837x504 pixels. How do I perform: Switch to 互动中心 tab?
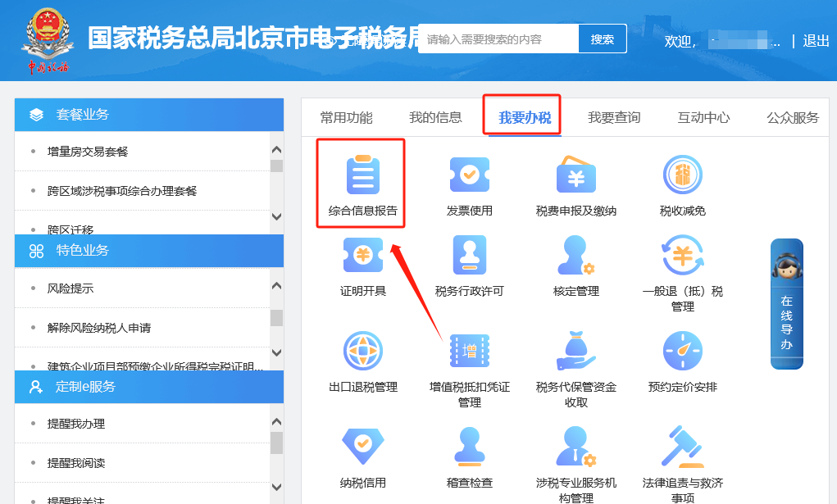[x=703, y=117]
